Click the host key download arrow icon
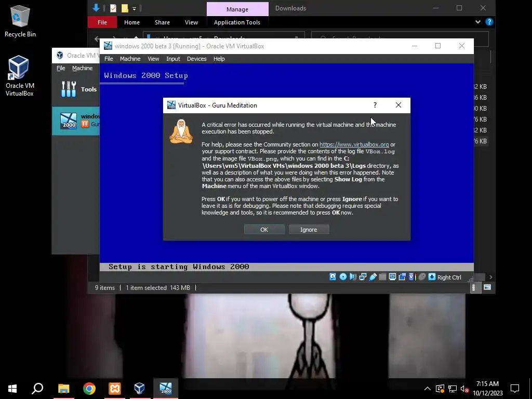 coord(432,277)
